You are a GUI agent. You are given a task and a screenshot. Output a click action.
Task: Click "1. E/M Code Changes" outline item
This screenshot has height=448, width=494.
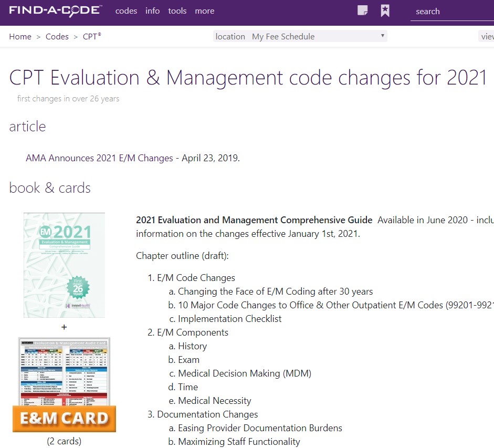(x=191, y=278)
